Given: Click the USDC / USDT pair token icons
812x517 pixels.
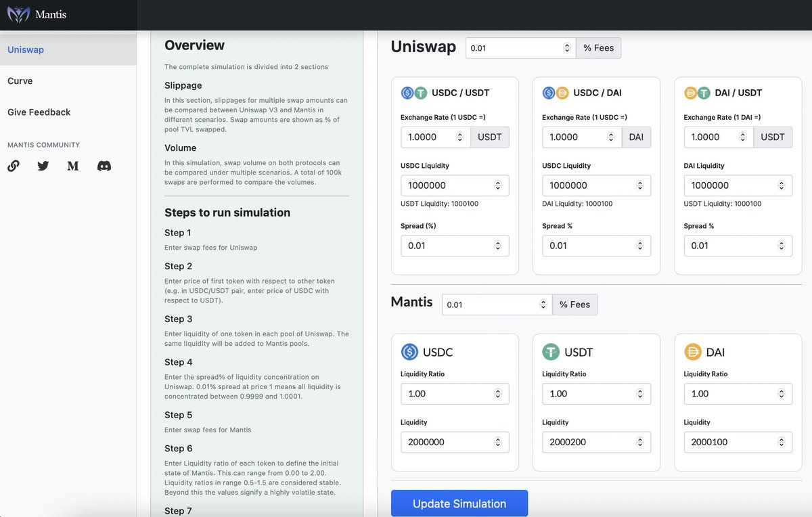Looking at the screenshot, I should tap(413, 93).
